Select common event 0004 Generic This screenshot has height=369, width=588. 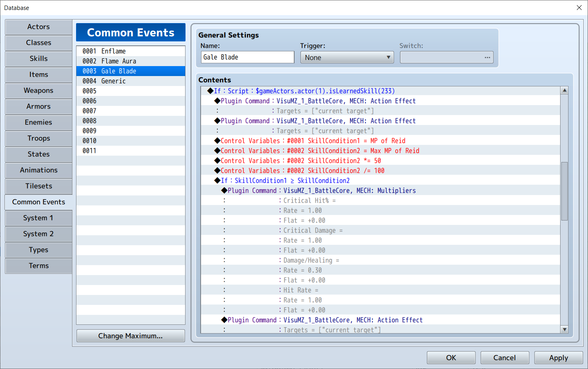131,81
